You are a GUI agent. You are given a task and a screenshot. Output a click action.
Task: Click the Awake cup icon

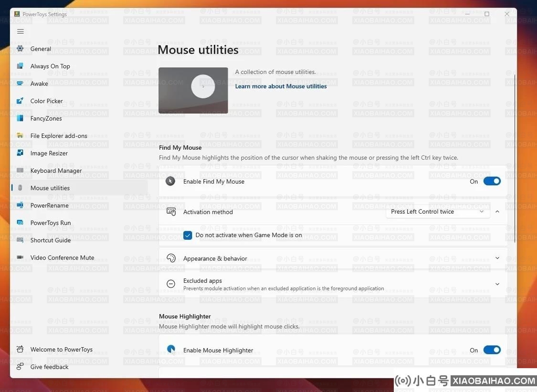coord(20,83)
